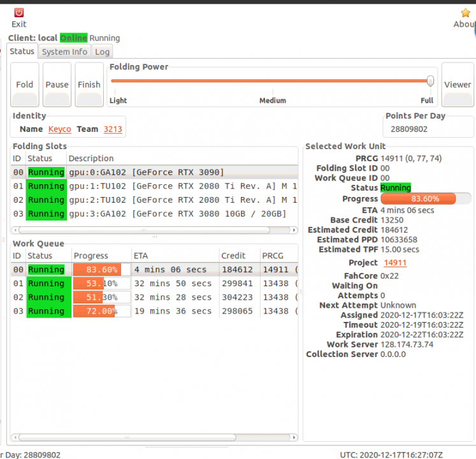Screen dimensions: 476x459
Task: Select work queue row 03 at 72.00%
Action: coord(154,311)
